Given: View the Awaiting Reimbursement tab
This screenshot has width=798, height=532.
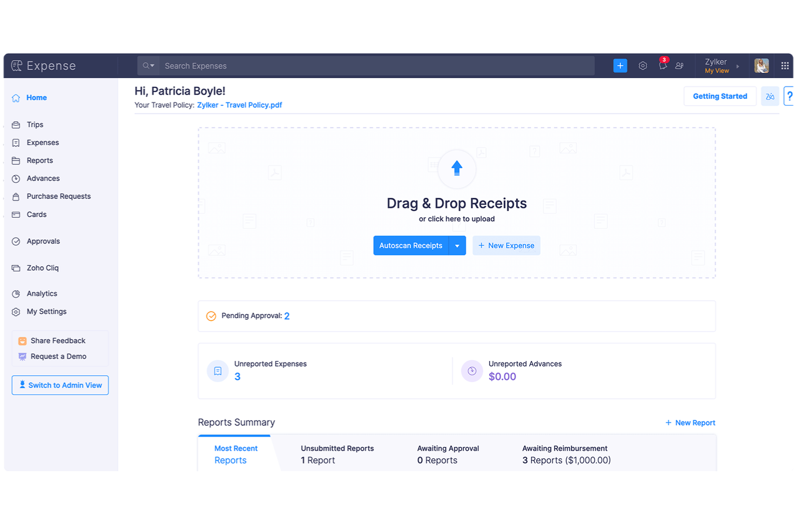Looking at the screenshot, I should click(565, 454).
